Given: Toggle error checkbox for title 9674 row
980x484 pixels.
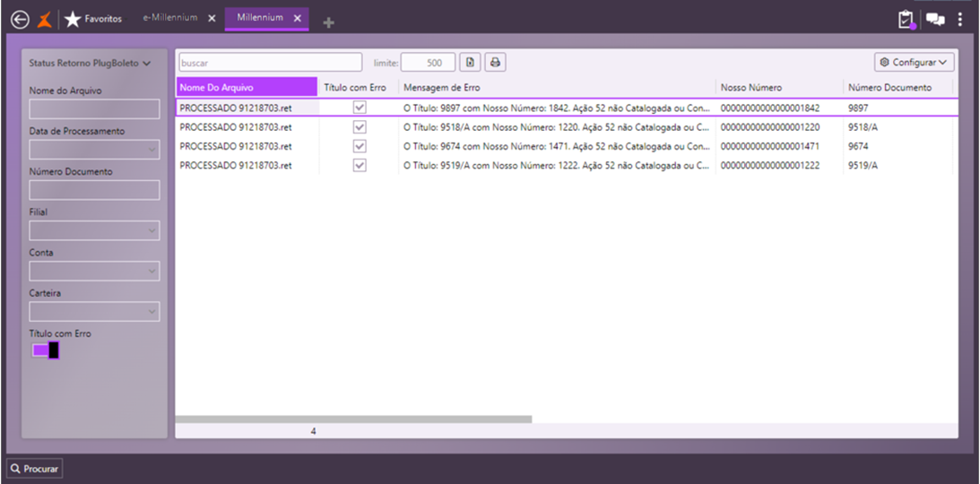Looking at the screenshot, I should tap(360, 146).
